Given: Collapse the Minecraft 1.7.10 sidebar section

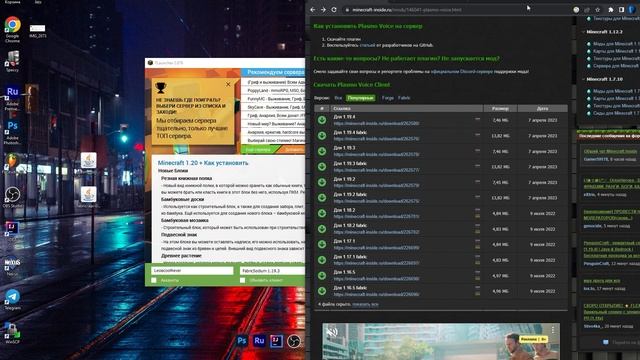Looking at the screenshot, I should [x=583, y=79].
